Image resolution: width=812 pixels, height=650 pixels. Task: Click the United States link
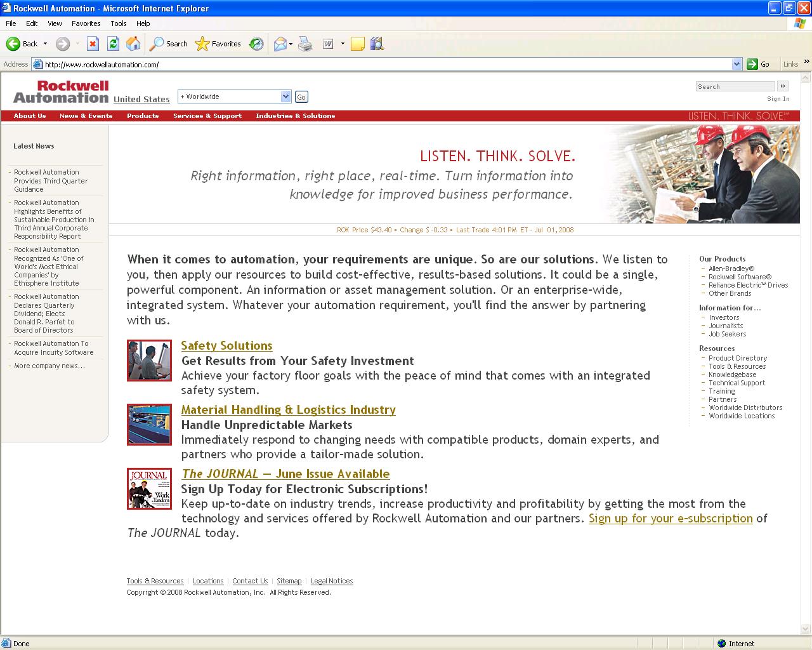pyautogui.click(x=141, y=99)
